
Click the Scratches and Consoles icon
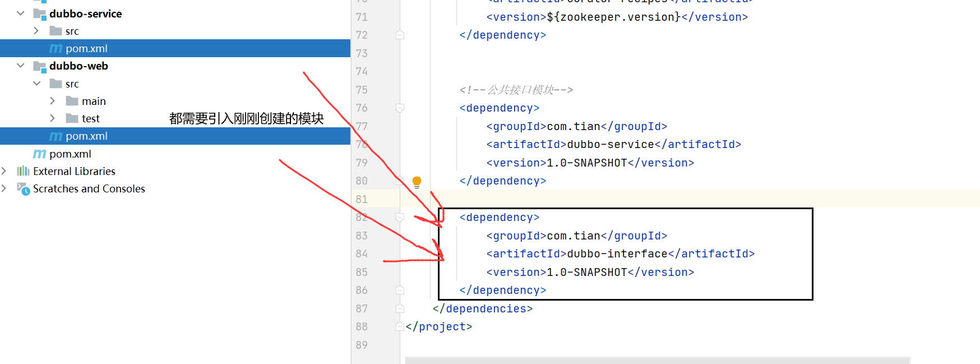pyautogui.click(x=23, y=189)
